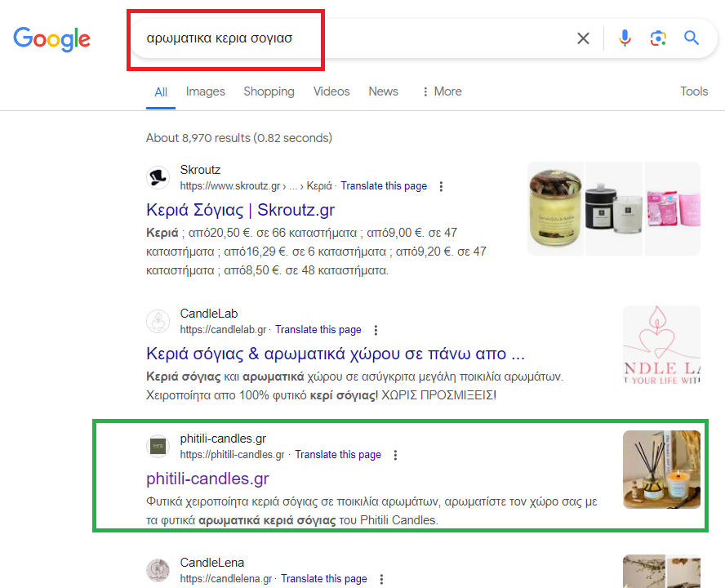This screenshot has height=588, width=725.
Task: Click the Skroutz site favicon
Action: click(x=158, y=177)
